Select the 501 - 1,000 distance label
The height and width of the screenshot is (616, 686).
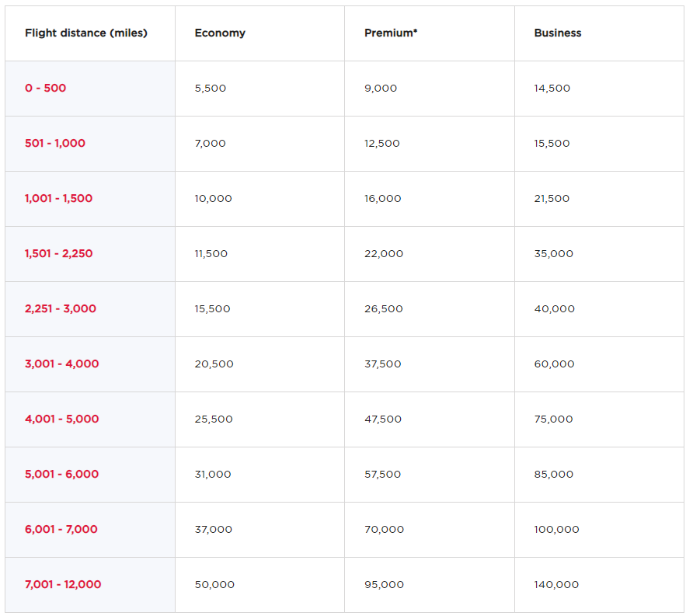pos(55,144)
